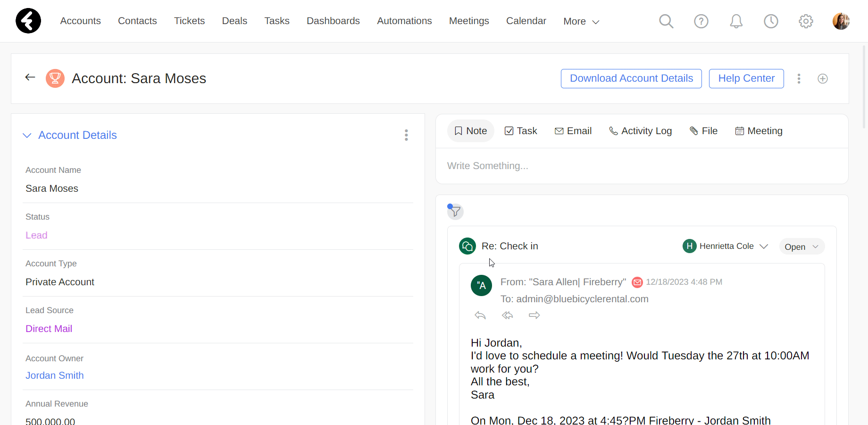Click the Re: Check in ticket title
868x425 pixels.
click(509, 246)
